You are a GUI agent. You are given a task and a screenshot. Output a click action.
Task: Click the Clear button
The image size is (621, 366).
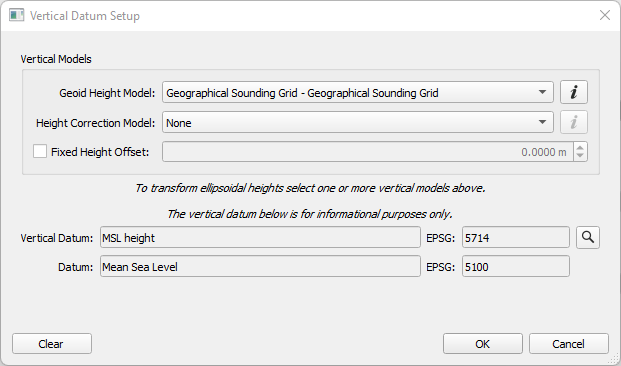(52, 343)
